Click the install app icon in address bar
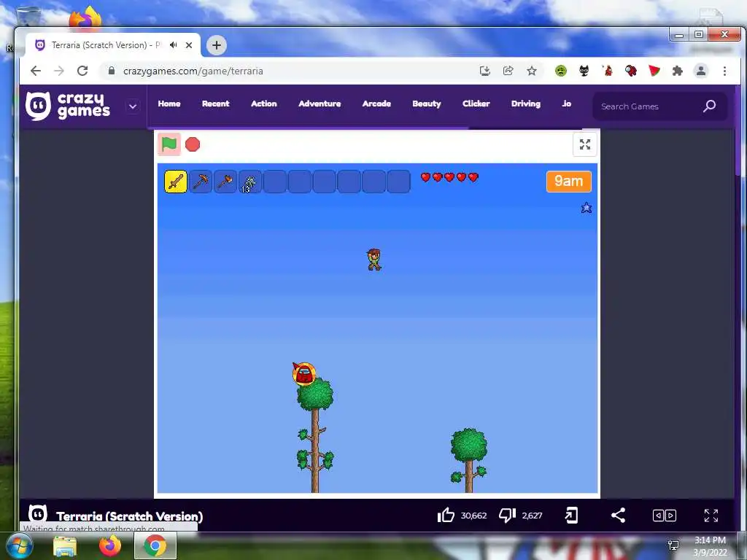The width and height of the screenshot is (747, 560). tap(484, 71)
